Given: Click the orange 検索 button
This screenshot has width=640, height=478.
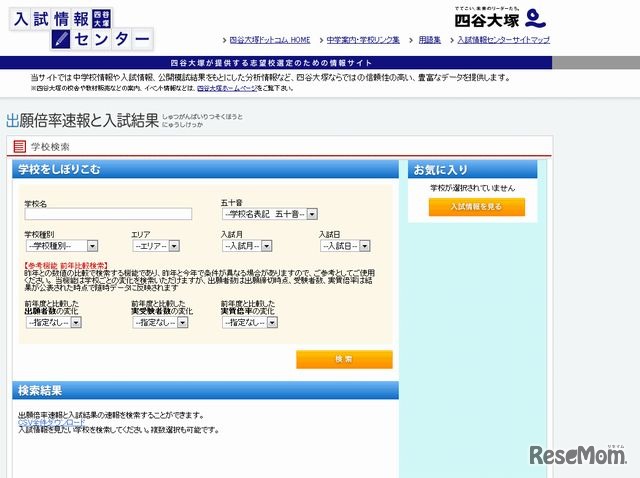Looking at the screenshot, I should coord(344,359).
